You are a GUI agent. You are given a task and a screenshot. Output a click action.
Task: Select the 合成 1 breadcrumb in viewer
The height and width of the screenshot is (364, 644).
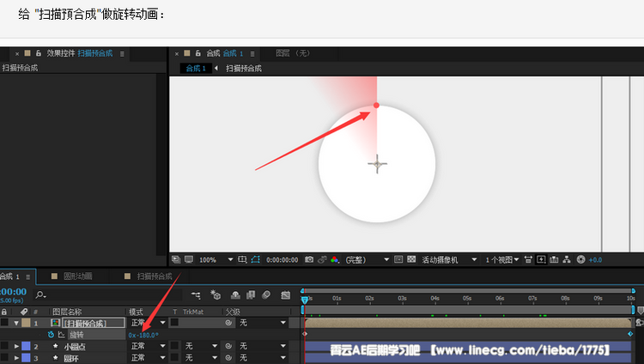(196, 68)
